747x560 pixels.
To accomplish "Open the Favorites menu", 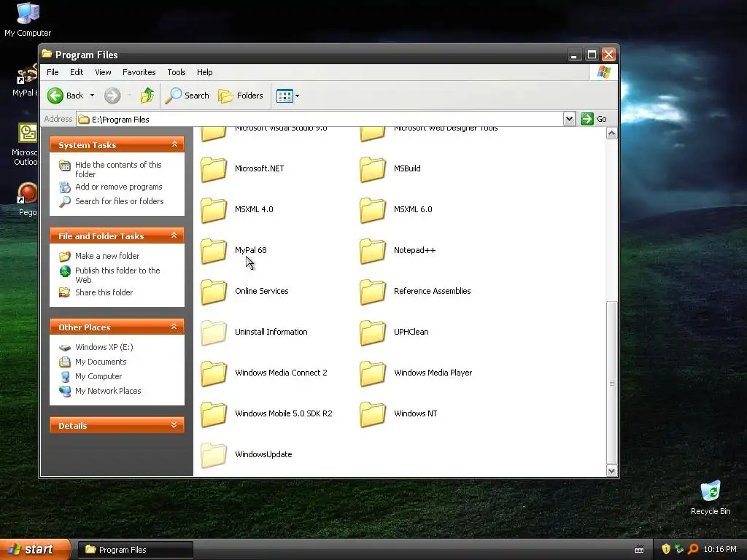I will tap(139, 72).
